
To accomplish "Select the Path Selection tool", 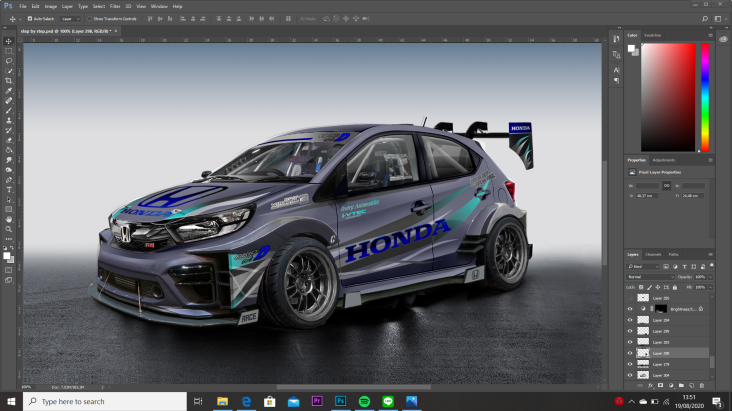I will (x=8, y=199).
